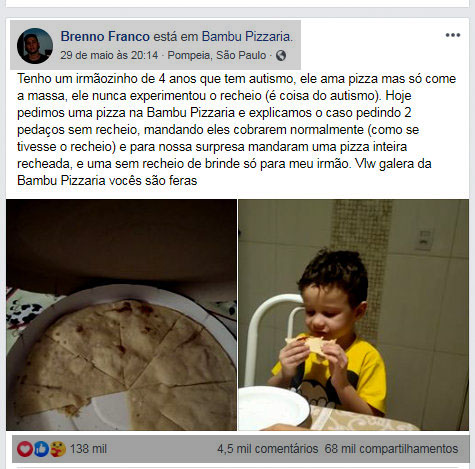View the 138 mil reactions list
Image resolution: width=475 pixels, height=469 pixels.
(88, 449)
